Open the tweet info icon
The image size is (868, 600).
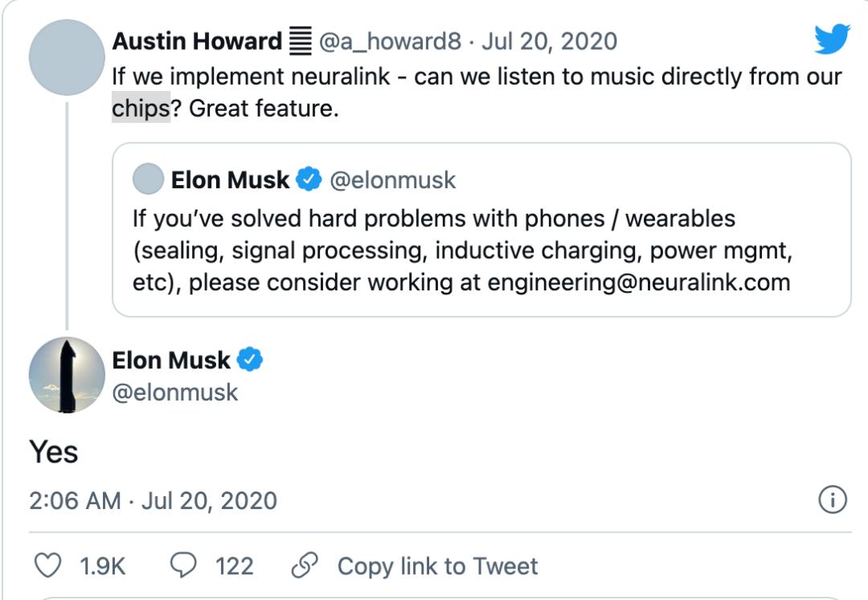[x=833, y=500]
